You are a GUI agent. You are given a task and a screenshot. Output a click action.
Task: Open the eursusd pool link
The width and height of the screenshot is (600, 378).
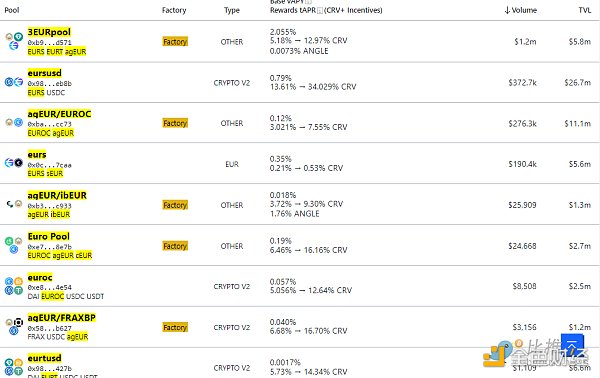tap(44, 73)
